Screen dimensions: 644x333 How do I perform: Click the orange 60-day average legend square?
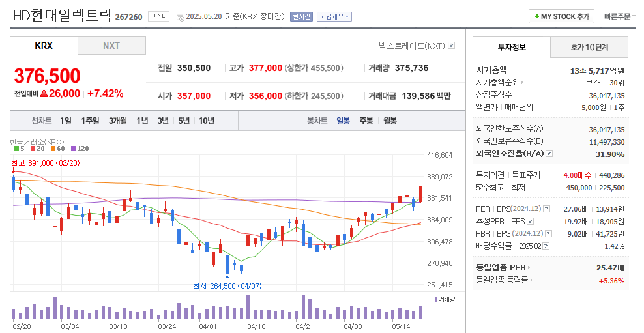(53, 149)
